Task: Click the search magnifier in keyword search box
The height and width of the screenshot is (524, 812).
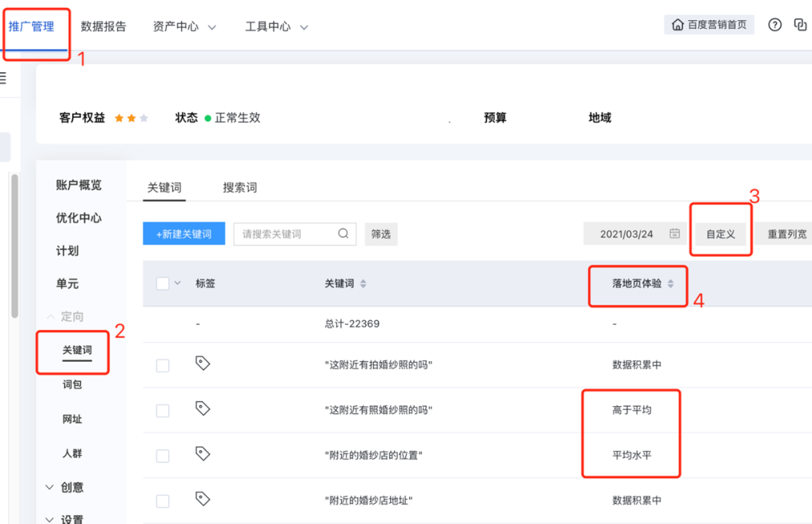Action: 345,234
